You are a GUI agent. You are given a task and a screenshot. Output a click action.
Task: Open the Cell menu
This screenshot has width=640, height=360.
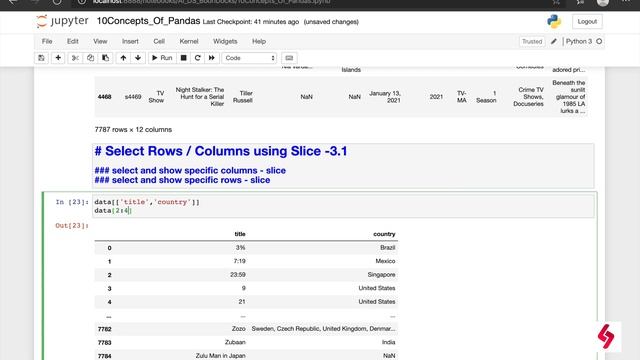(x=159, y=41)
